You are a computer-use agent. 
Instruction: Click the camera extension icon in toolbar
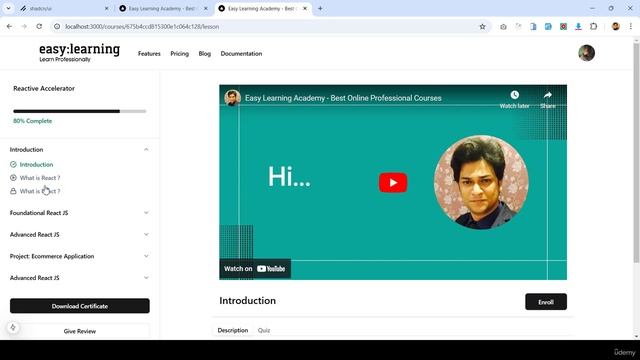click(x=503, y=27)
